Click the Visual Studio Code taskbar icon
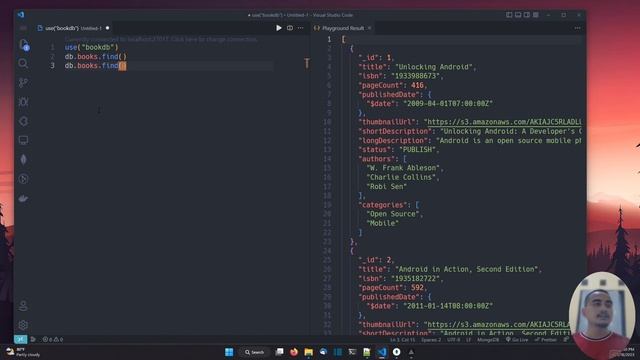Screen dimensions: 640x360 382,352
